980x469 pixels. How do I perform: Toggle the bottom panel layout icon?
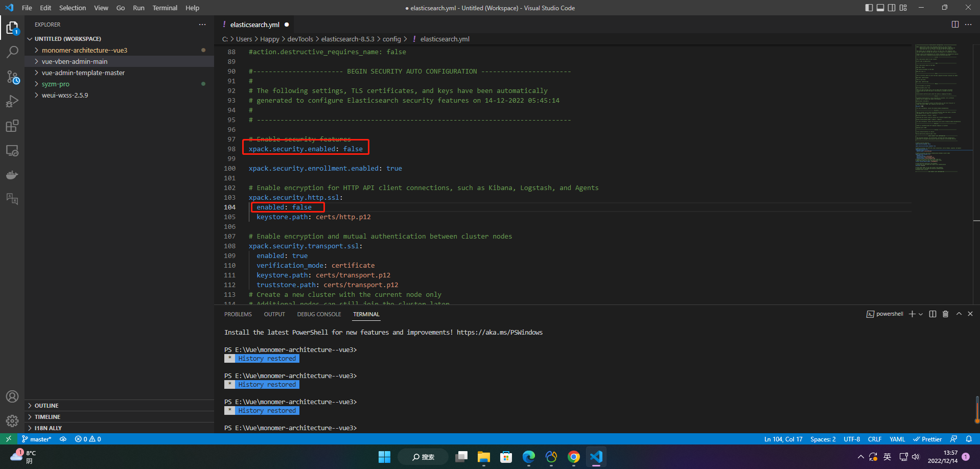point(880,8)
